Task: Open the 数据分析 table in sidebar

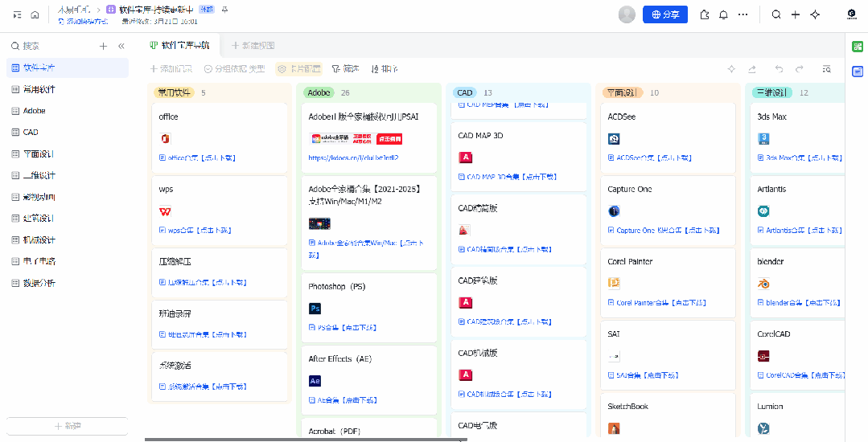Action: coord(67,283)
